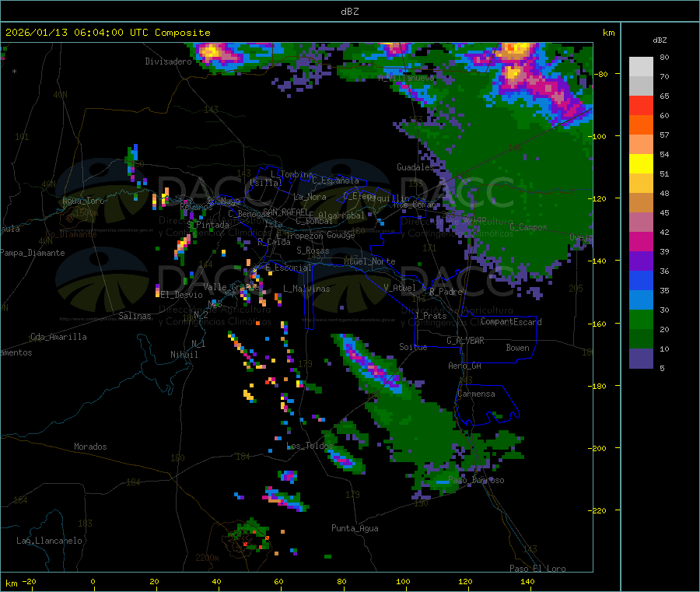This screenshot has height=592, width=700.
Task: Click the Cda_Amarilla map label
Action: [58, 337]
